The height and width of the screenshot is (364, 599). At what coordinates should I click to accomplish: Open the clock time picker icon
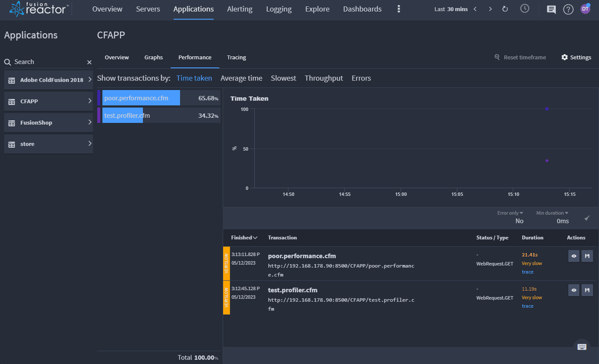pyautogui.click(x=525, y=9)
